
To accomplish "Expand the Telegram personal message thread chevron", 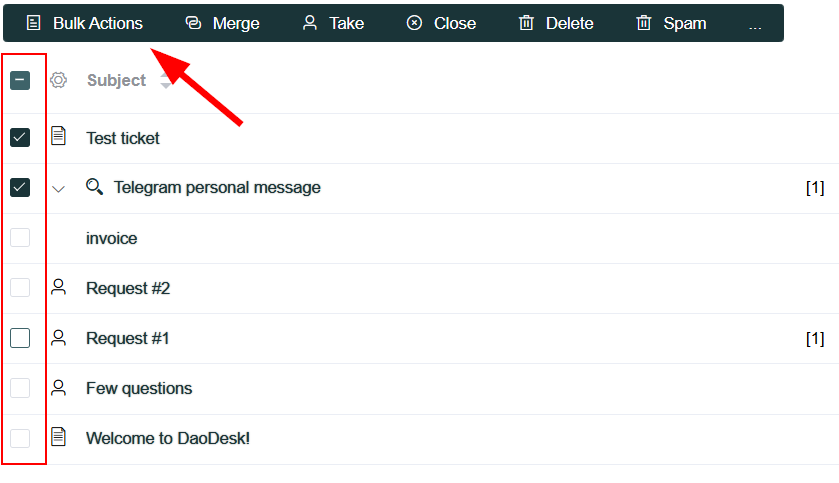I will (58, 189).
